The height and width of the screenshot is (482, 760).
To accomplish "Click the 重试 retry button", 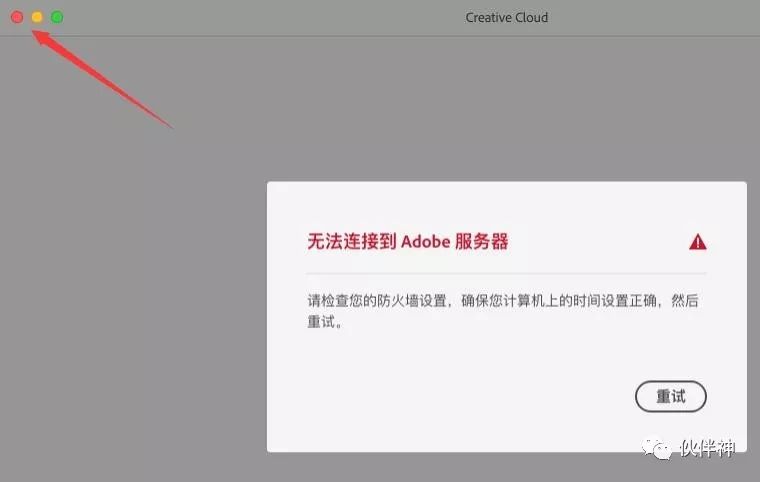I will tap(671, 396).
